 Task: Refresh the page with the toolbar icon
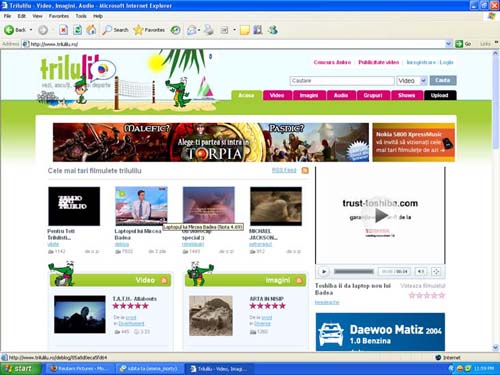(x=77, y=30)
